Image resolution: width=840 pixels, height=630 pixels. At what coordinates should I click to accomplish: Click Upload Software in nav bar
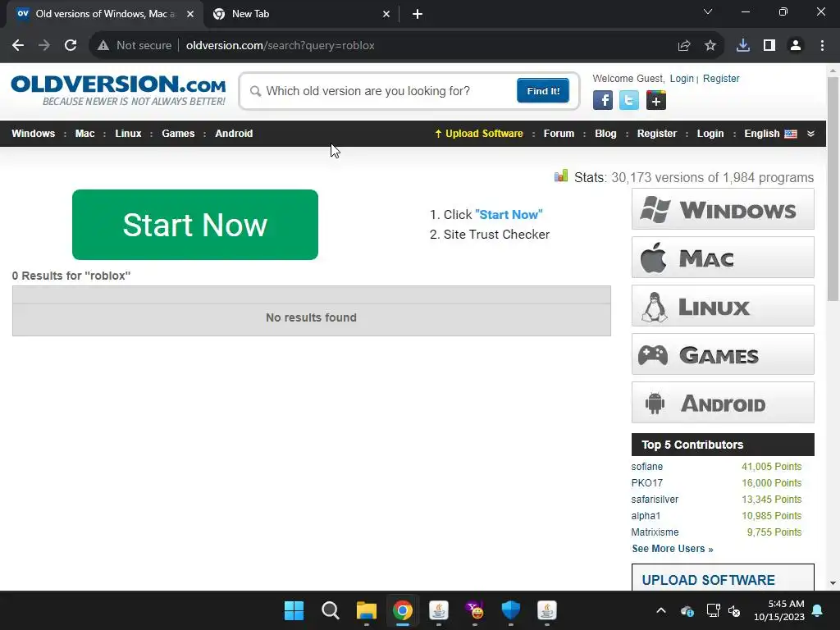point(479,134)
